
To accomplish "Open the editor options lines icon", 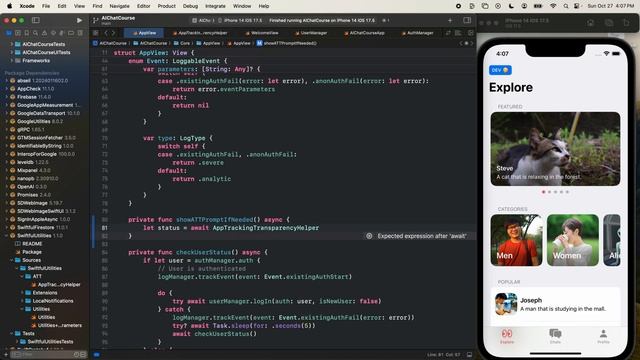I will 458,33.
